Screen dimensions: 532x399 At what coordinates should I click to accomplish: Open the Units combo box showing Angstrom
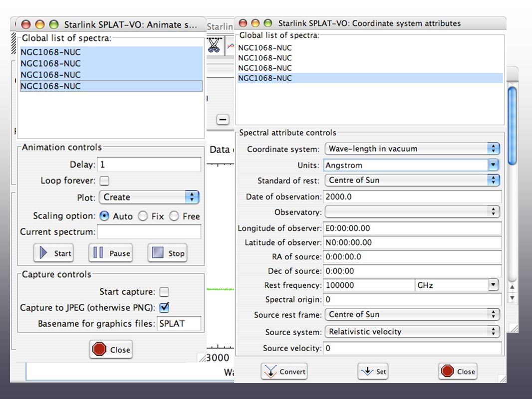(493, 165)
